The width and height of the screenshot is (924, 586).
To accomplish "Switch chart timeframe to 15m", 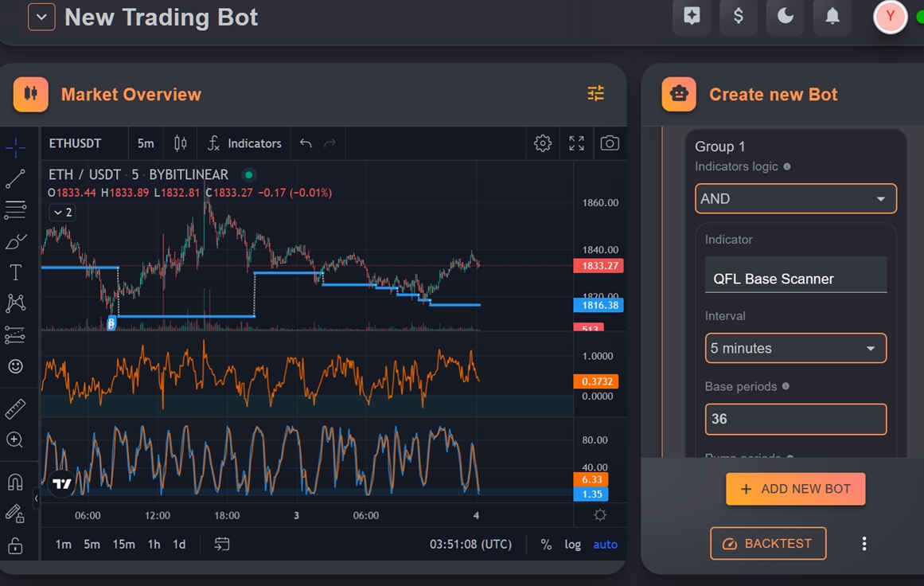I will [x=123, y=544].
